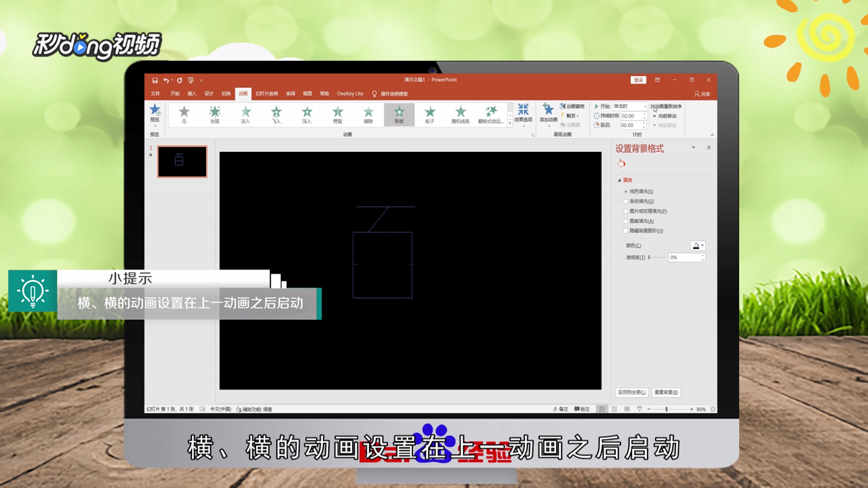Select the Wipe (擦除) animation
868x488 pixels.
[368, 115]
